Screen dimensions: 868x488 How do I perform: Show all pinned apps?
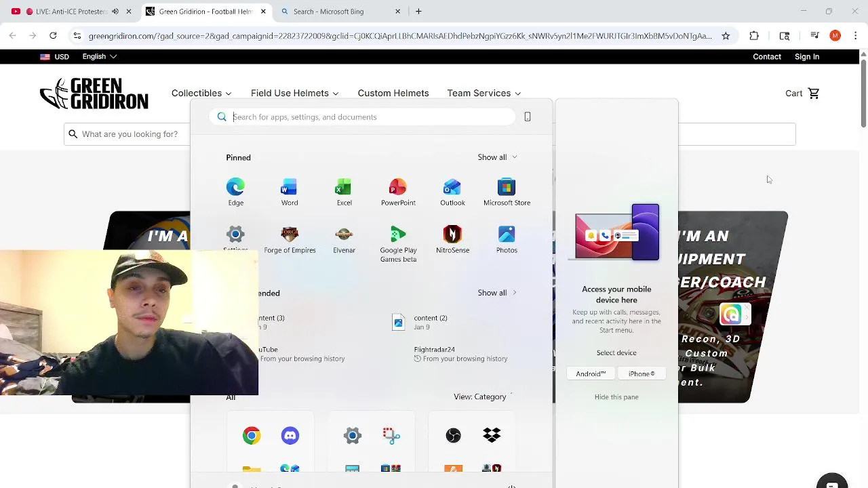[x=497, y=157]
